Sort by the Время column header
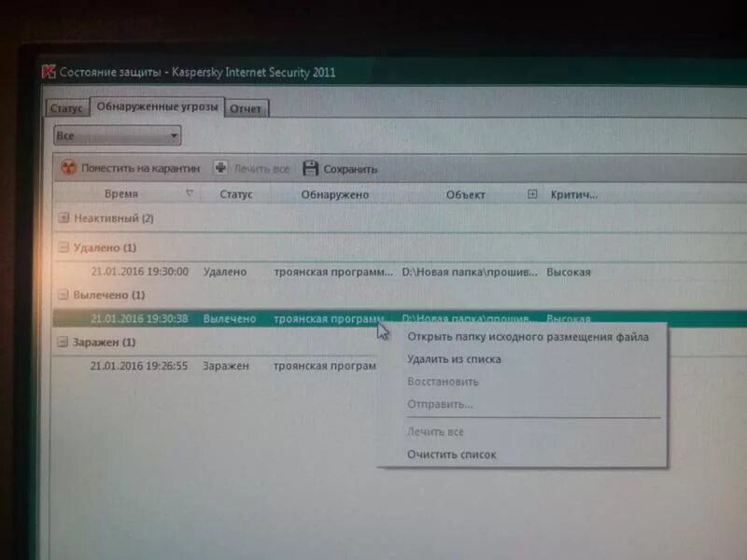 [x=121, y=193]
